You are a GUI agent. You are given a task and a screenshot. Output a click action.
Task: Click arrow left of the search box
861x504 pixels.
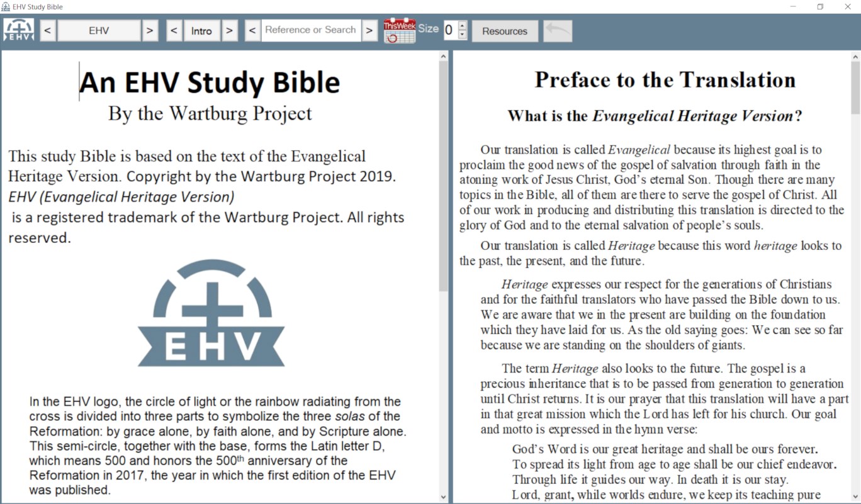pyautogui.click(x=252, y=30)
